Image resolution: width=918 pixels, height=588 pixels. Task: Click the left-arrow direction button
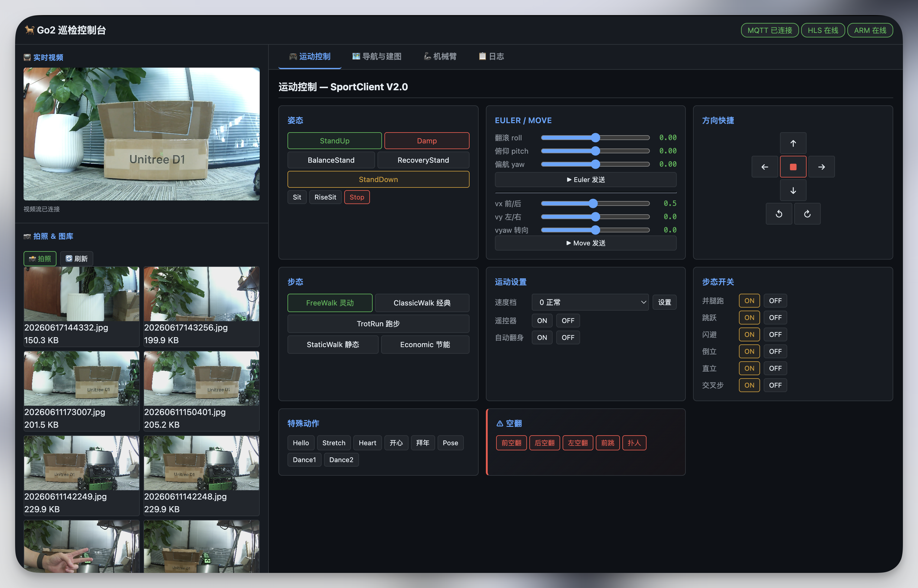click(x=765, y=167)
